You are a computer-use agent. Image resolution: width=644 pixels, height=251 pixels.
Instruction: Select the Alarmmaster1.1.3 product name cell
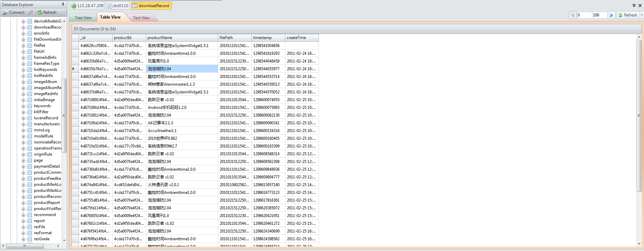182,84
